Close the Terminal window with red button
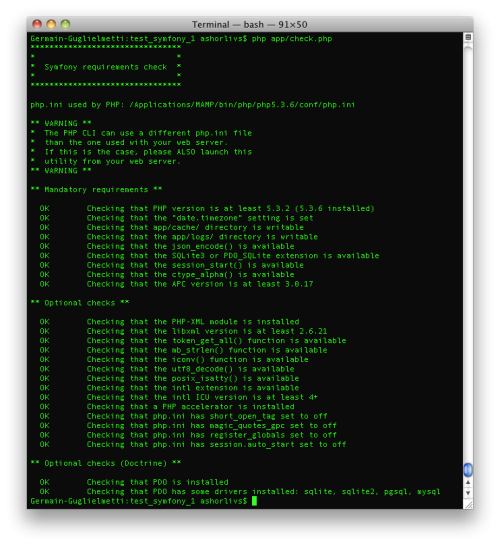 [x=37, y=24]
